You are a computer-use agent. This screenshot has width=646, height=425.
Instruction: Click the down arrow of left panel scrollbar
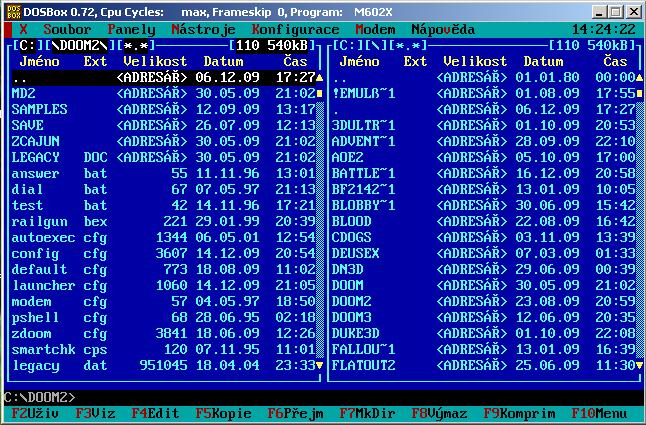pyautogui.click(x=319, y=365)
